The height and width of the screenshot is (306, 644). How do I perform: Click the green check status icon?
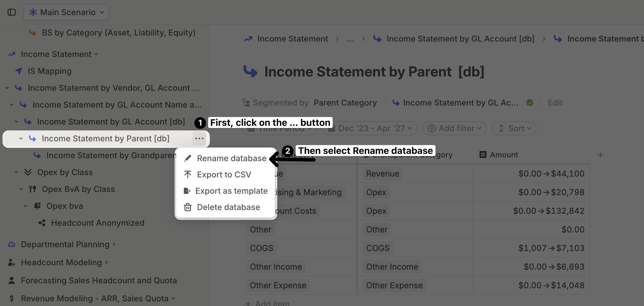[x=530, y=103]
